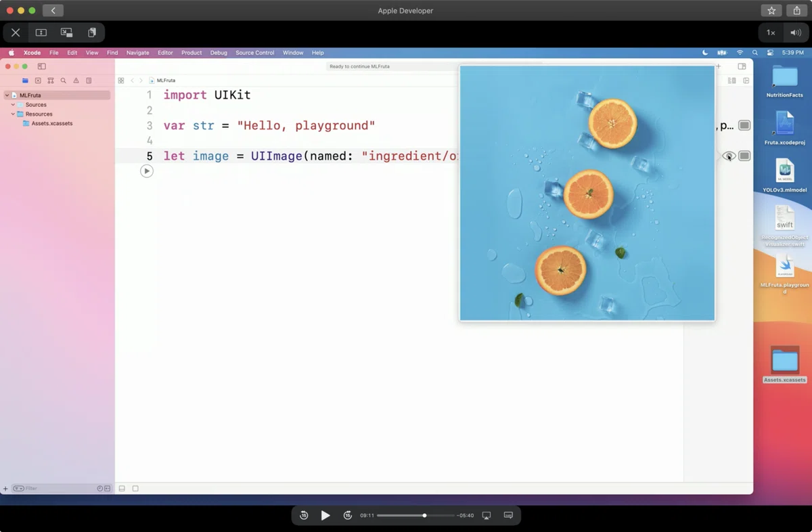The image size is (812, 532).
Task: Select Assets.xcassets desktop folder
Action: coord(785,365)
